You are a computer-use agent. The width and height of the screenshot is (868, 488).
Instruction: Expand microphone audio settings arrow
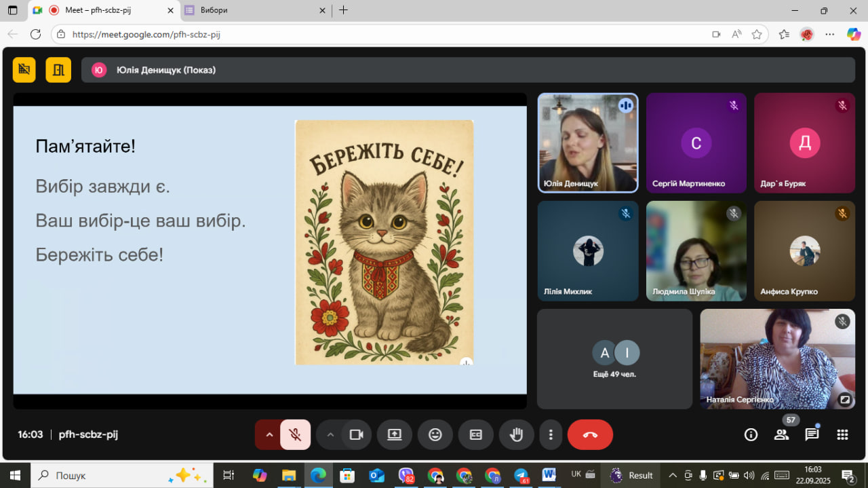coord(269,434)
